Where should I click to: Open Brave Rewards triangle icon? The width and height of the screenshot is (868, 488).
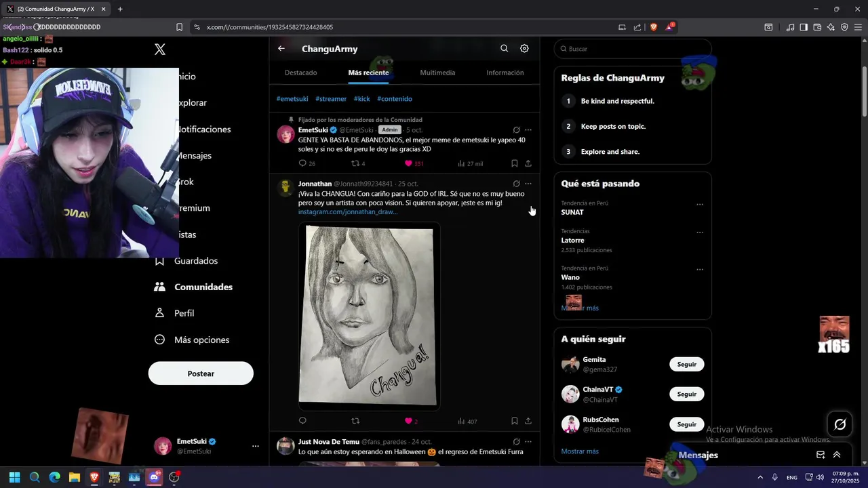tap(670, 27)
